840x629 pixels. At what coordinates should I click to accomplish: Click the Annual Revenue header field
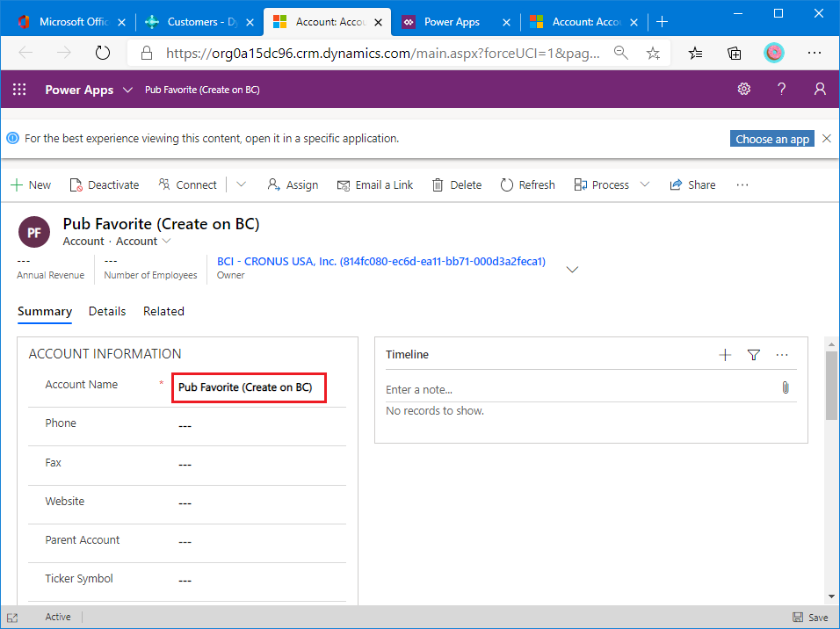[x=50, y=268]
